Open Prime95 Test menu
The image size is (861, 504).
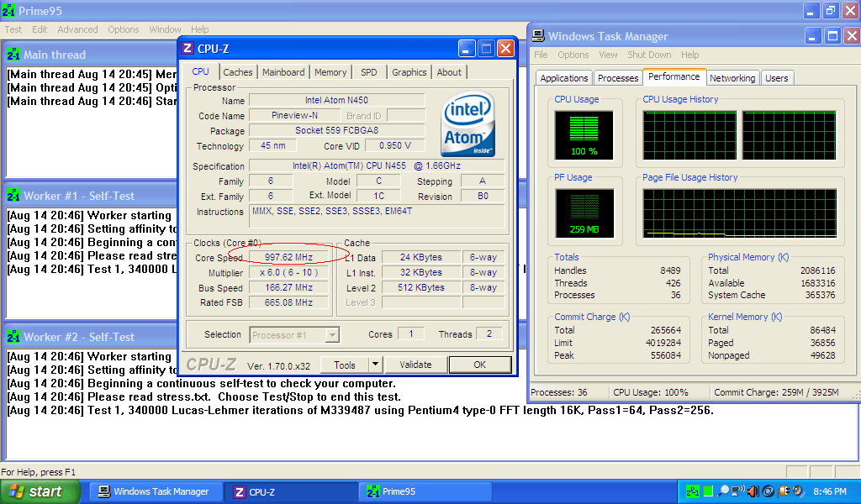point(13,29)
